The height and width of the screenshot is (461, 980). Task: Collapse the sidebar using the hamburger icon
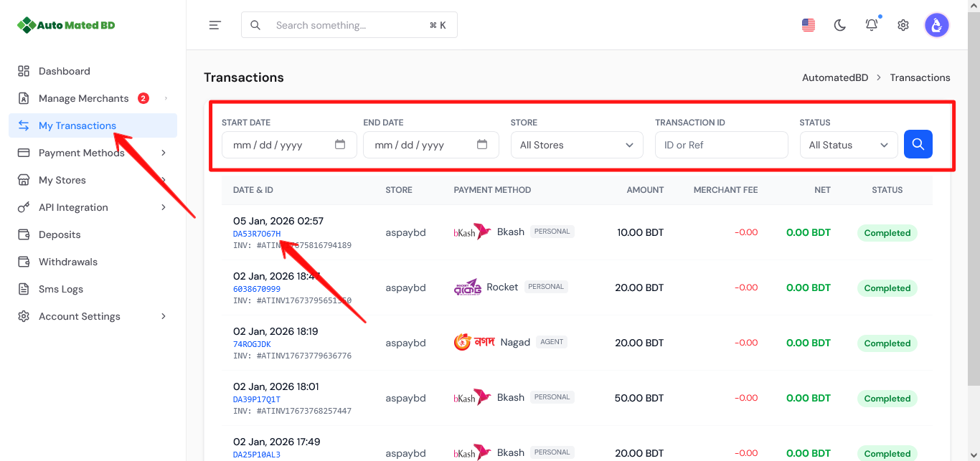click(215, 24)
